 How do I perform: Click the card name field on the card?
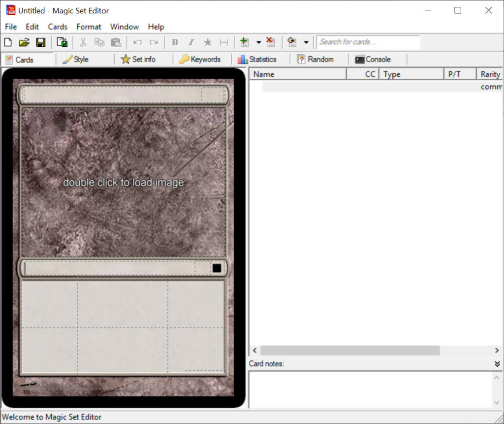click(112, 95)
